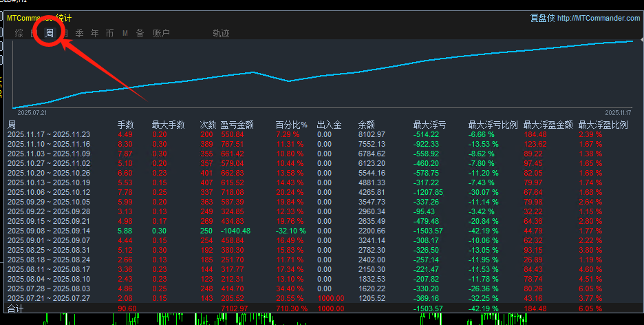Click the 767.51 profit amount cell
644x325 pixels.
coord(233,144)
